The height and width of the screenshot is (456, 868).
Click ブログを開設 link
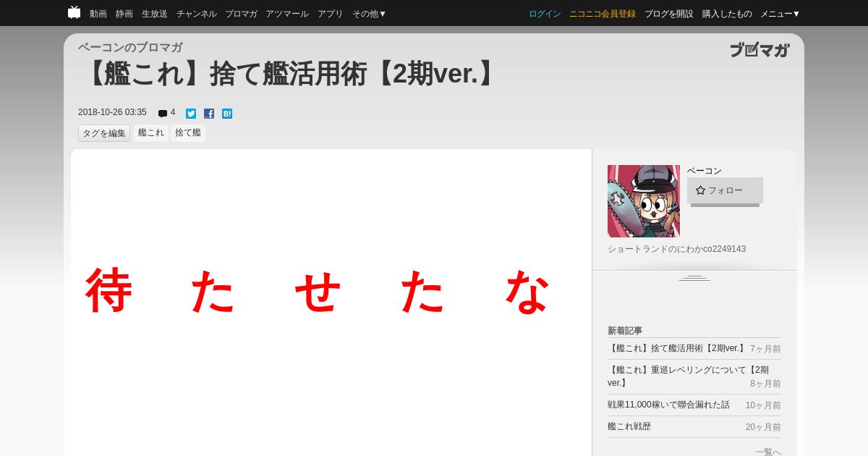(669, 14)
